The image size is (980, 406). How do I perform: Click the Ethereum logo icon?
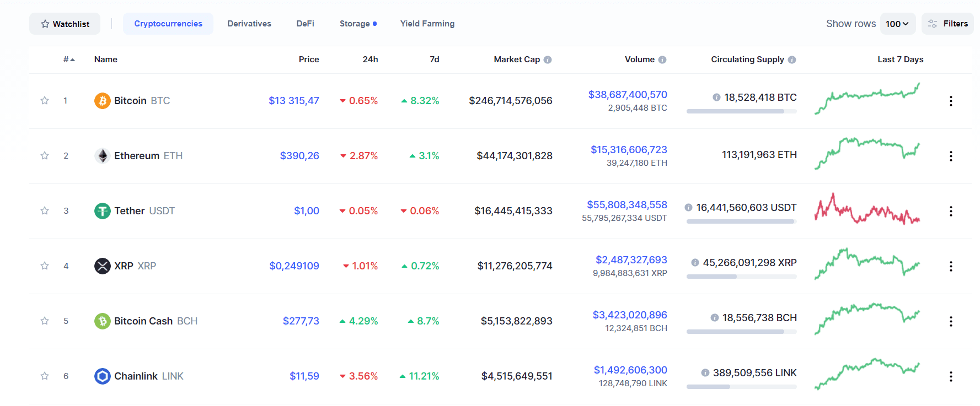point(103,156)
